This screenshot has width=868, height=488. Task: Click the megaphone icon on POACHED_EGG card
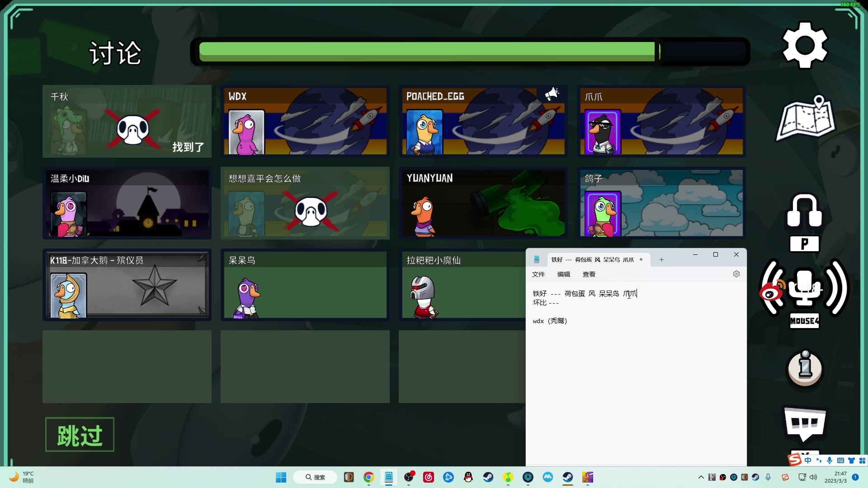552,94
